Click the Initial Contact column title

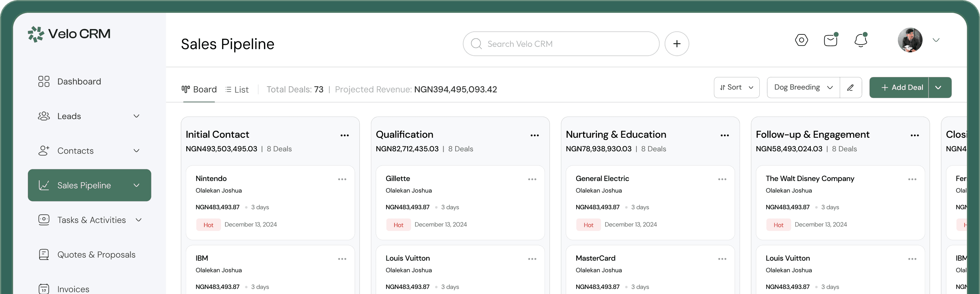218,134
